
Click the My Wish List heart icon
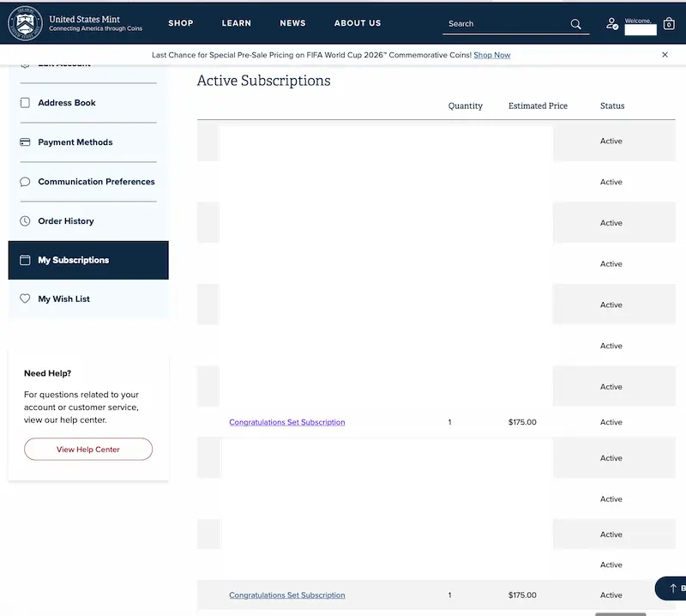tap(25, 299)
